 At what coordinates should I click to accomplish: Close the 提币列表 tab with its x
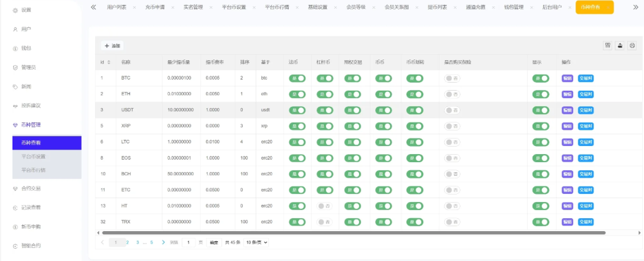coord(455,7)
